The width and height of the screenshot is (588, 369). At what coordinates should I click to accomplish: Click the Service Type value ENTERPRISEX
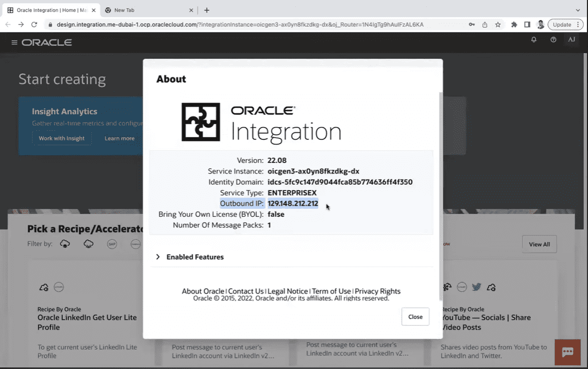292,193
